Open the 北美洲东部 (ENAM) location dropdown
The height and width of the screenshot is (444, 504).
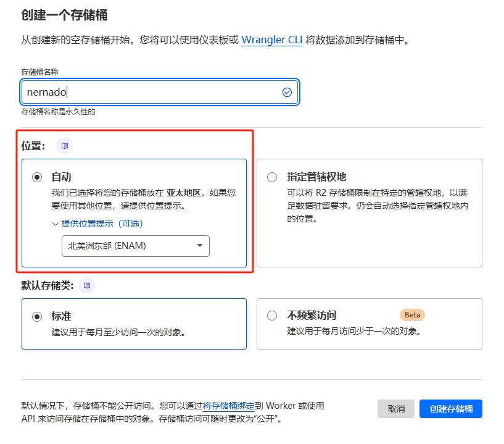tap(135, 246)
